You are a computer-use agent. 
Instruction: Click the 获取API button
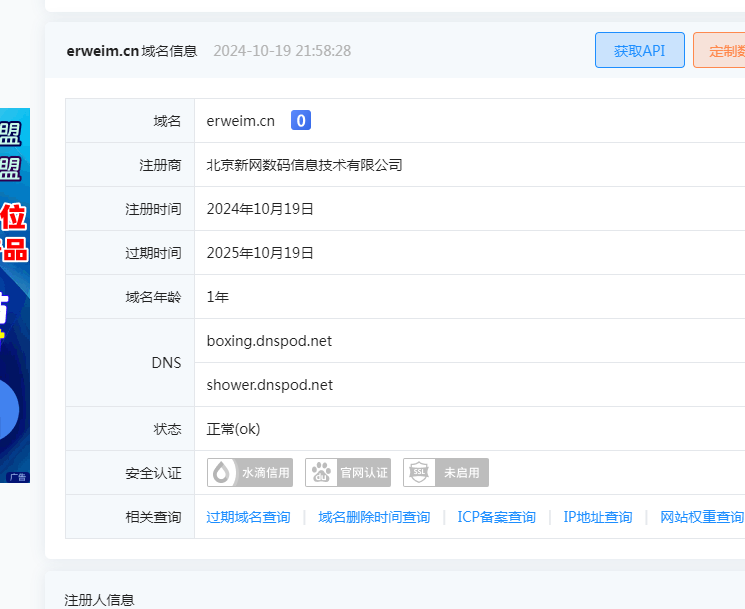[x=640, y=50]
